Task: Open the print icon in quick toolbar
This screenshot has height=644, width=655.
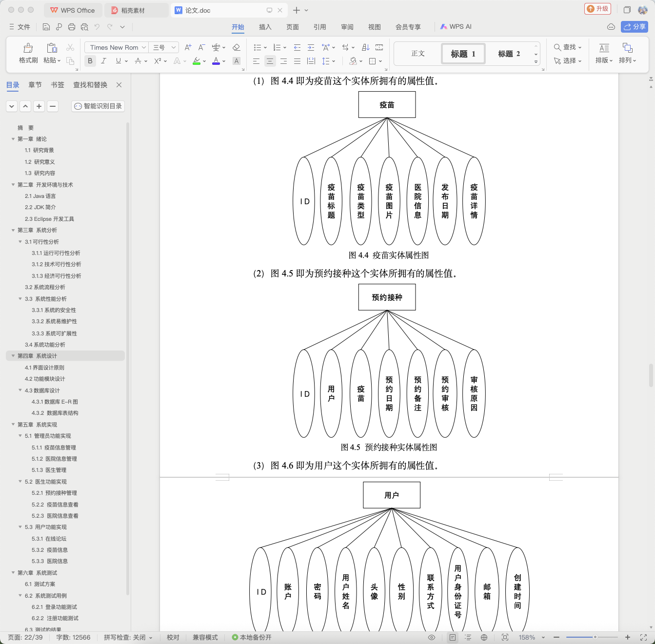Action: [x=72, y=27]
